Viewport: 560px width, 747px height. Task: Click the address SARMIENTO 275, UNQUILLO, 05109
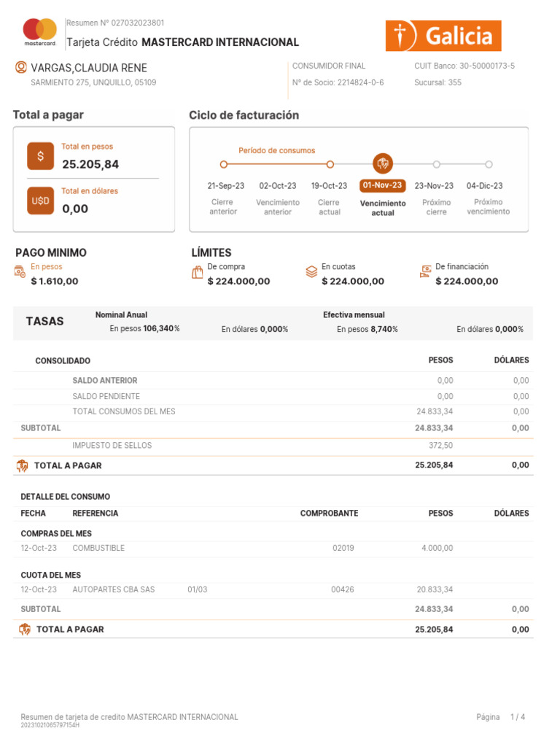point(93,82)
